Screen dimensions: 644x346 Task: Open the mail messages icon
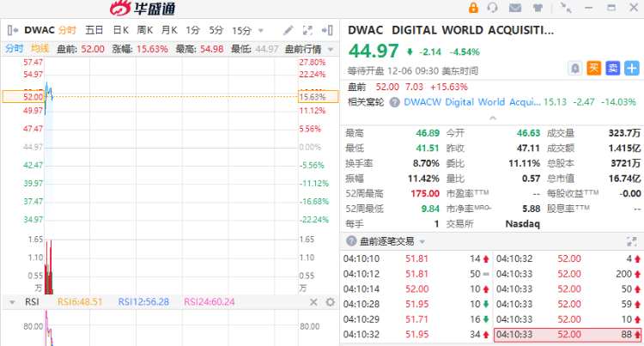coord(515,8)
